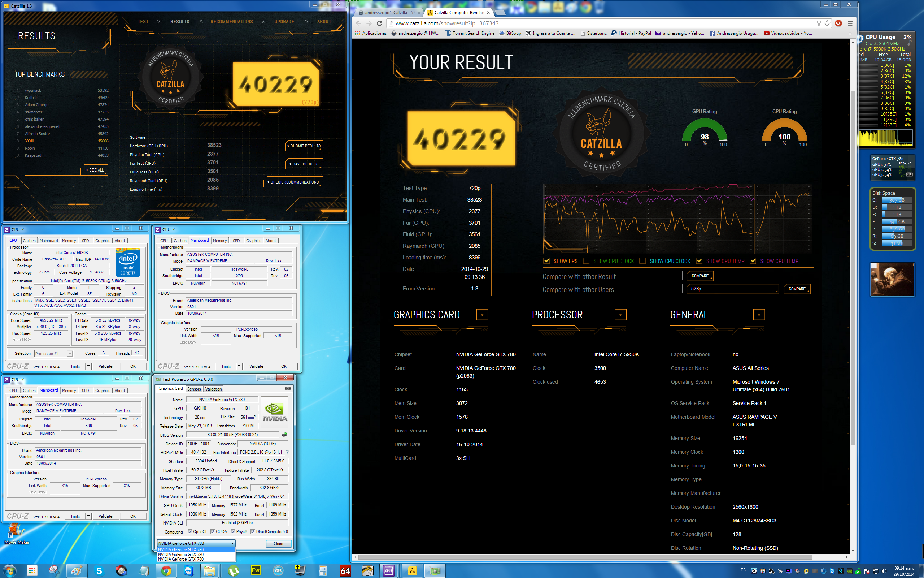Toggle the OpenCL checkbox in GPU-Z
Screen dimensions: 924x578
pos(190,532)
